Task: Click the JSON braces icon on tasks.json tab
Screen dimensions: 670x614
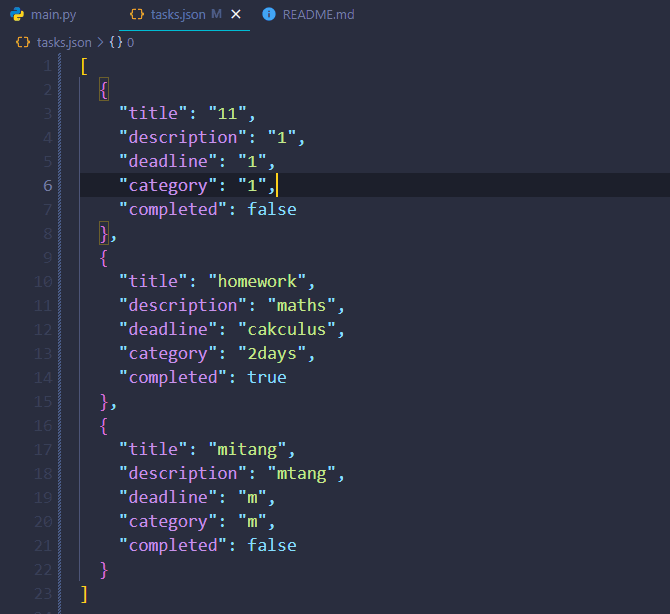Action: (x=137, y=15)
